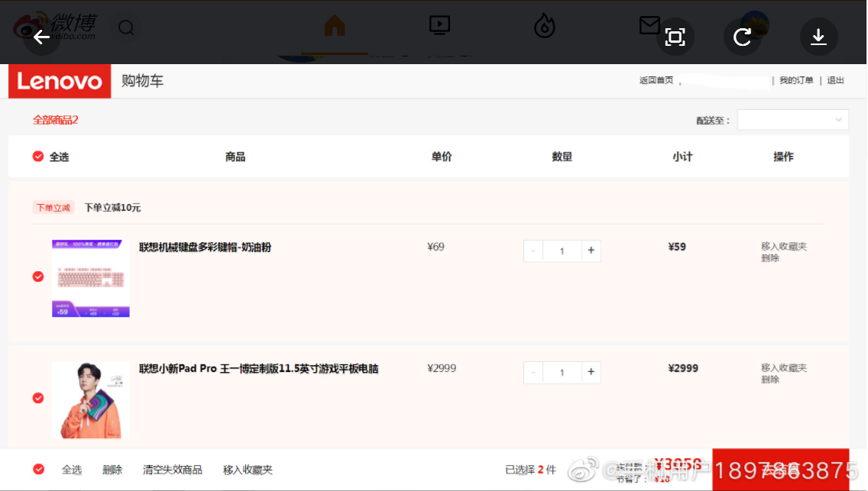
Task: Increase quantity of keycap item
Action: point(591,250)
